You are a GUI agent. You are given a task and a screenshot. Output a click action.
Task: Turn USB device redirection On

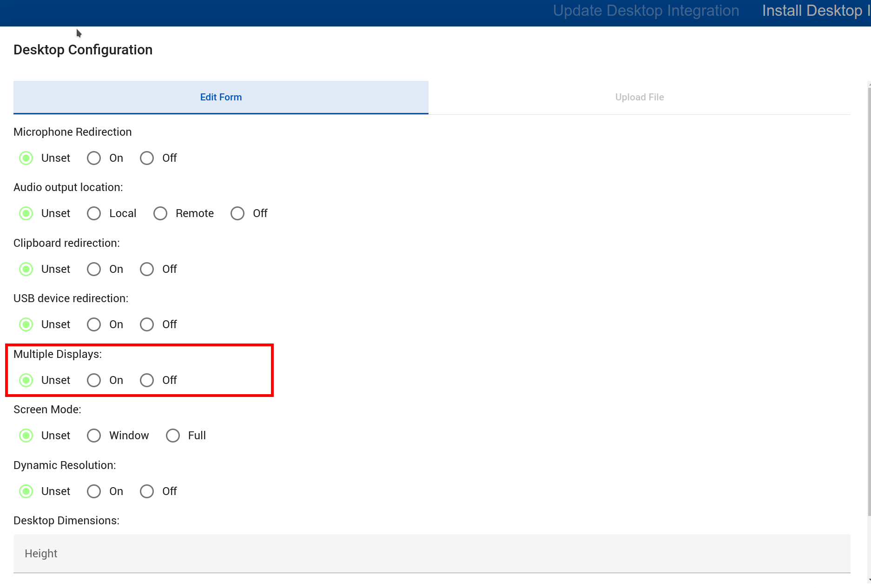click(x=94, y=324)
